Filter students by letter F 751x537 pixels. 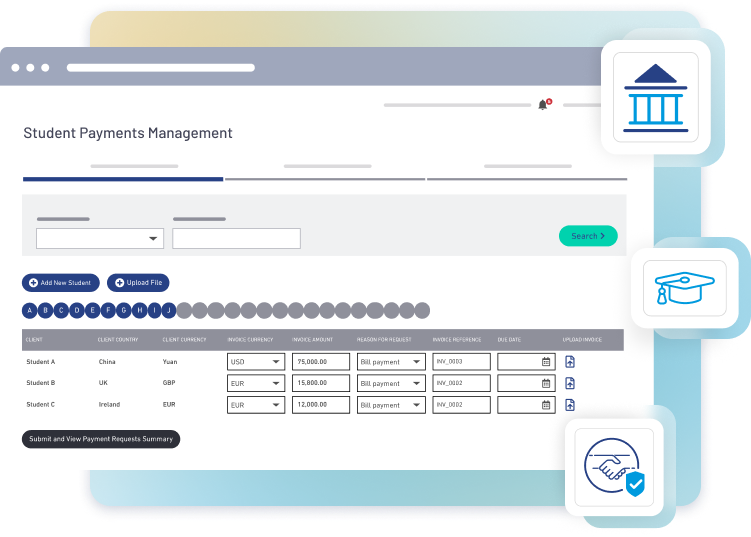(109, 310)
